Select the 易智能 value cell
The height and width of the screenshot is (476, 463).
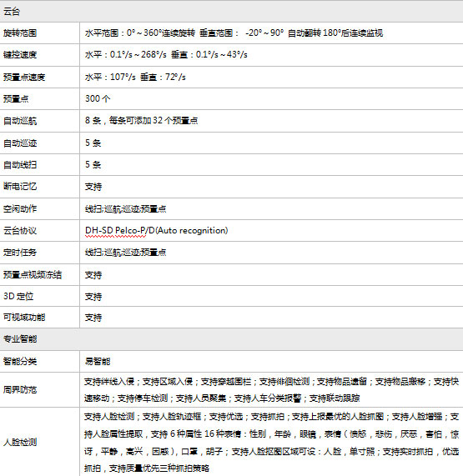(271, 361)
